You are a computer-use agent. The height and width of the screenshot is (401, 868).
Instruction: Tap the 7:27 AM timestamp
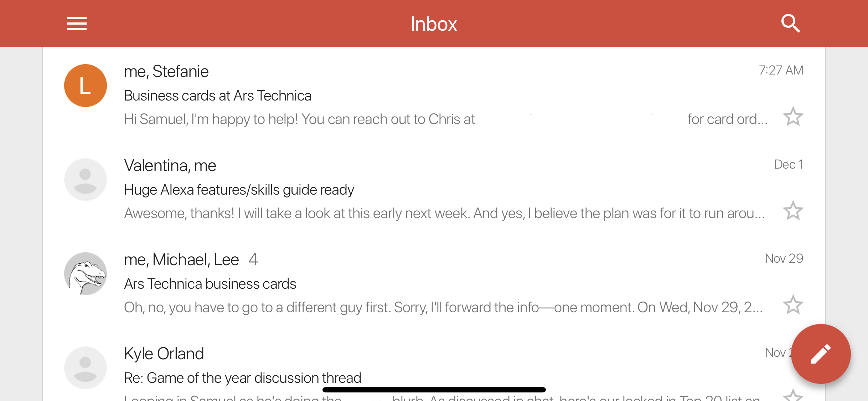781,70
